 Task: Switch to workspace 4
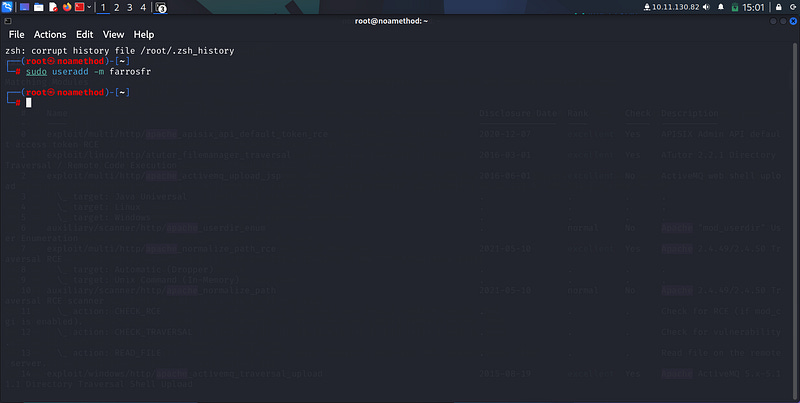point(143,7)
